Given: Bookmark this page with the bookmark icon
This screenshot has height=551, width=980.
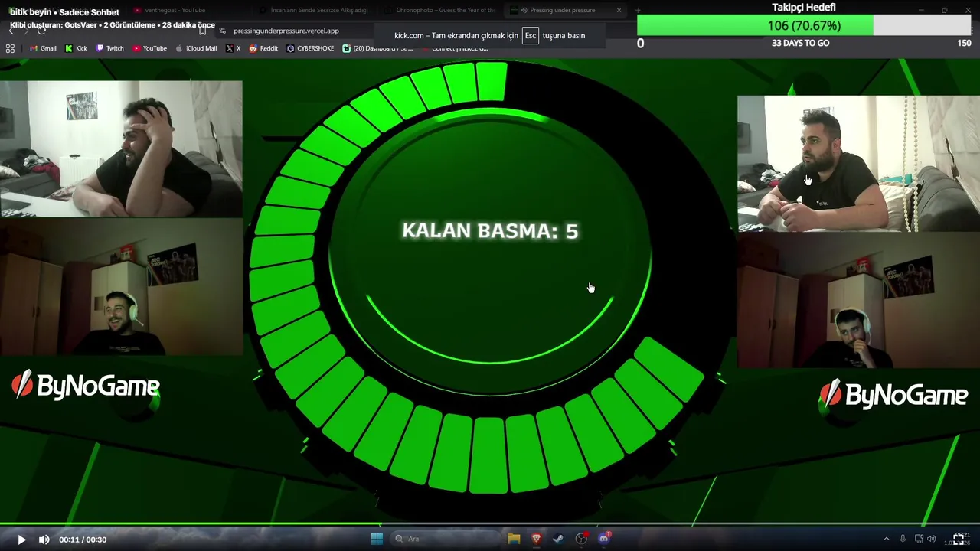Looking at the screenshot, I should [x=202, y=31].
